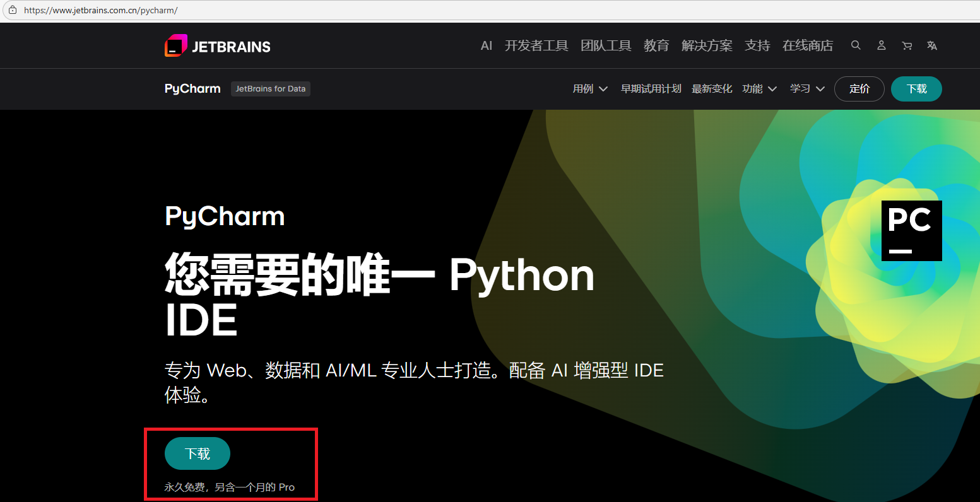Open the user account icon
The height and width of the screenshot is (502, 980).
[882, 45]
